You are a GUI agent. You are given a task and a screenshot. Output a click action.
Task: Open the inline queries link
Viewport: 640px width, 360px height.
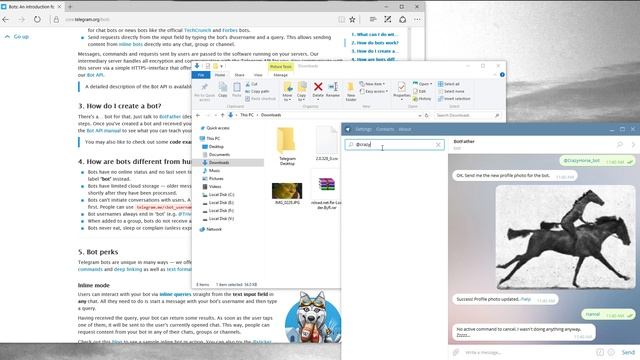click(x=175, y=294)
